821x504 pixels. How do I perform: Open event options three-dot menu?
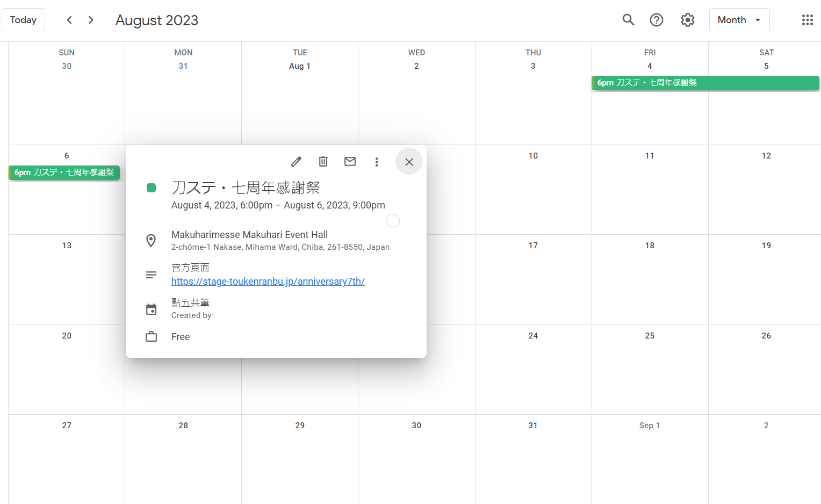tap(377, 162)
